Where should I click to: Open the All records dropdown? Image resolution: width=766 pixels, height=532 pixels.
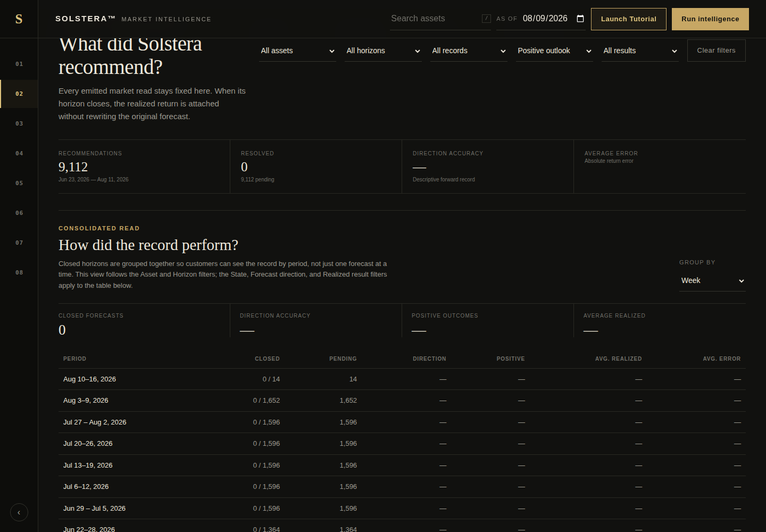pos(469,51)
